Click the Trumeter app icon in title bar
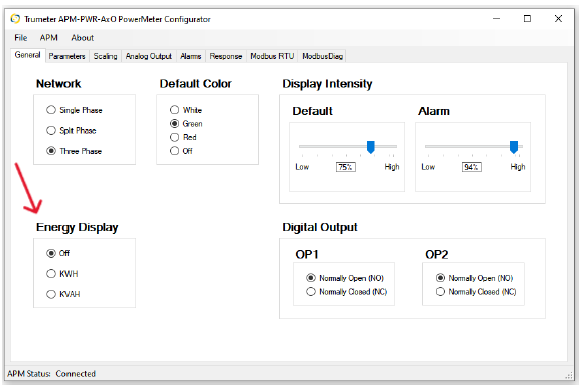The width and height of the screenshot is (580, 389). [x=15, y=18]
